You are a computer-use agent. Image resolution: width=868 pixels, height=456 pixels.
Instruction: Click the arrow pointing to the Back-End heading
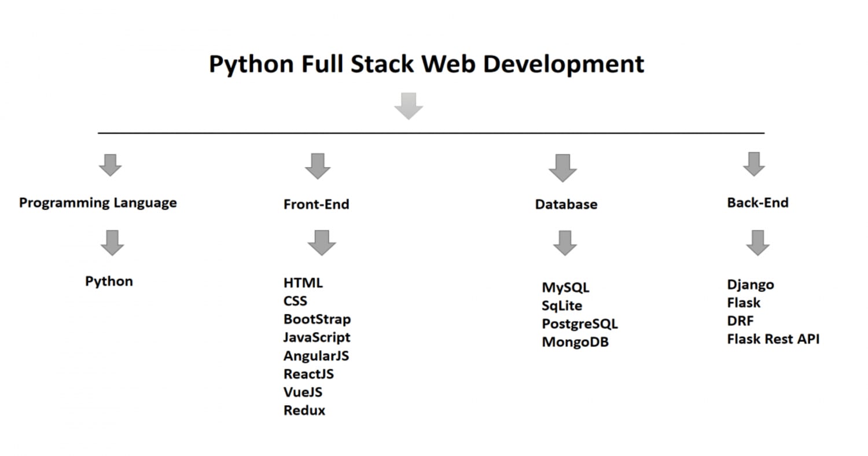click(754, 164)
